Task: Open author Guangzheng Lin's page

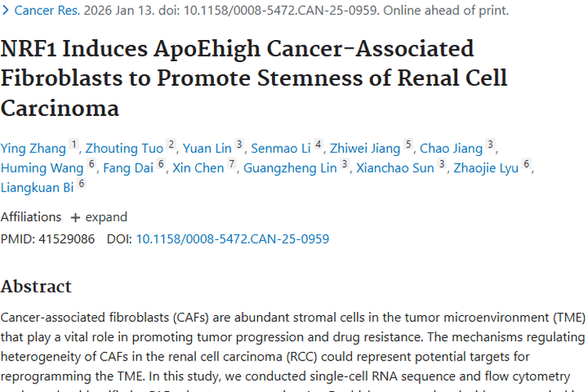Action: point(290,168)
